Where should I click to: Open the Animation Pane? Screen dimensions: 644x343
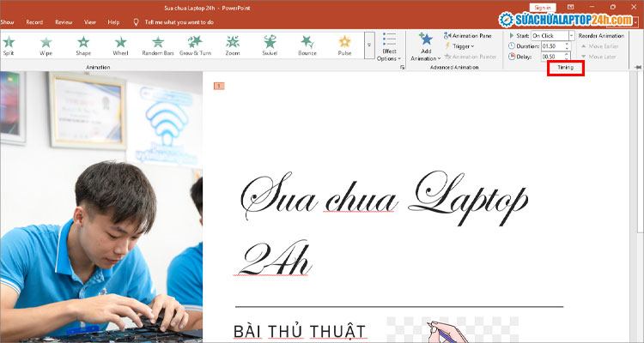click(x=467, y=36)
